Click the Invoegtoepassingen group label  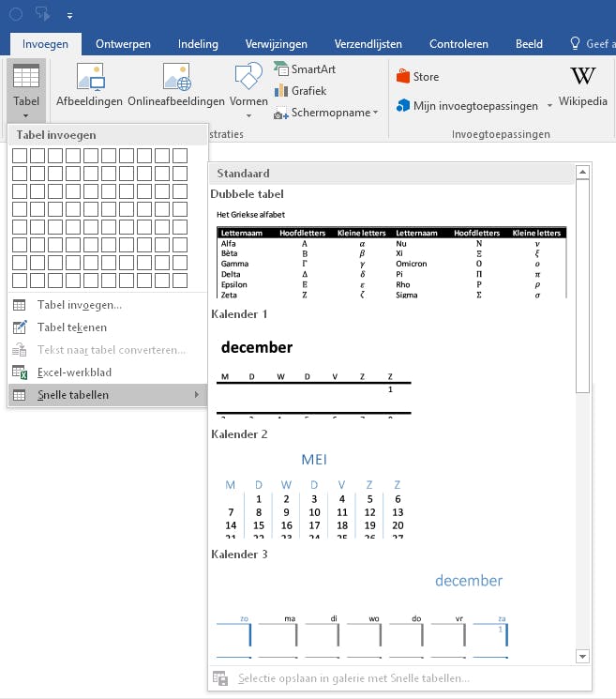[501, 134]
